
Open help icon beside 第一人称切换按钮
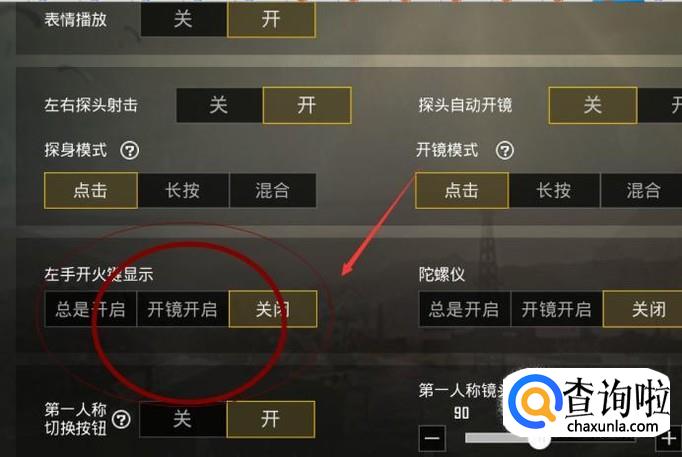click(x=121, y=420)
